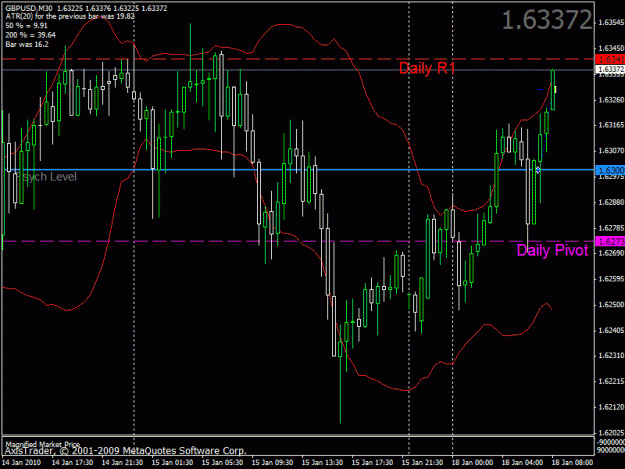Viewport: 625px width, 469px height.
Task: Click the 1.62595 price axis label
Action: 611,279
